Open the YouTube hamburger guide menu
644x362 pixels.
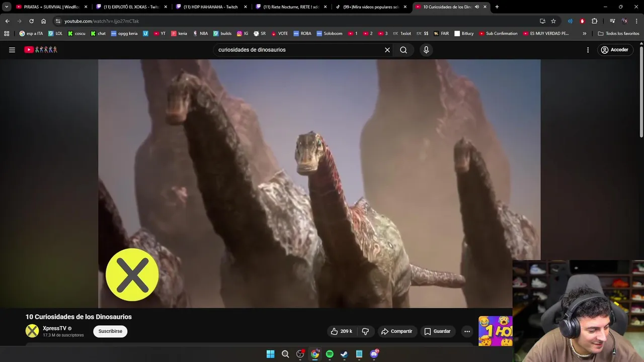coord(12,50)
